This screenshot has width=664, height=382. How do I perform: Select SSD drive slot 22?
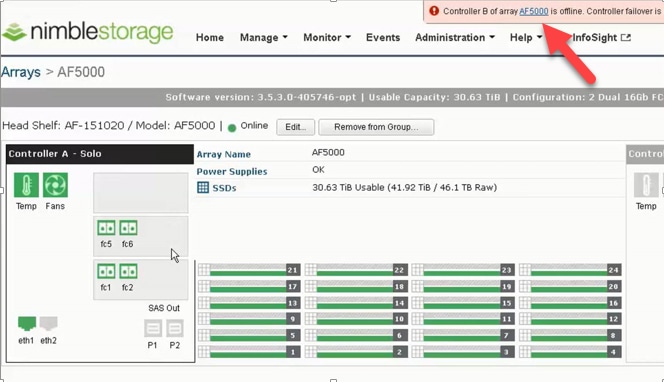pos(356,270)
